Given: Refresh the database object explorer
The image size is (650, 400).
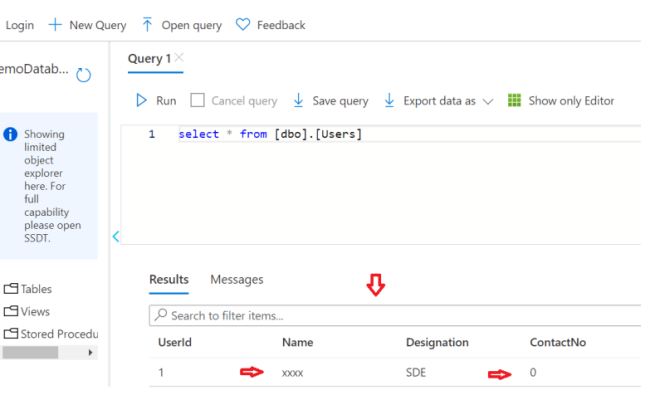Looking at the screenshot, I should tap(83, 75).
